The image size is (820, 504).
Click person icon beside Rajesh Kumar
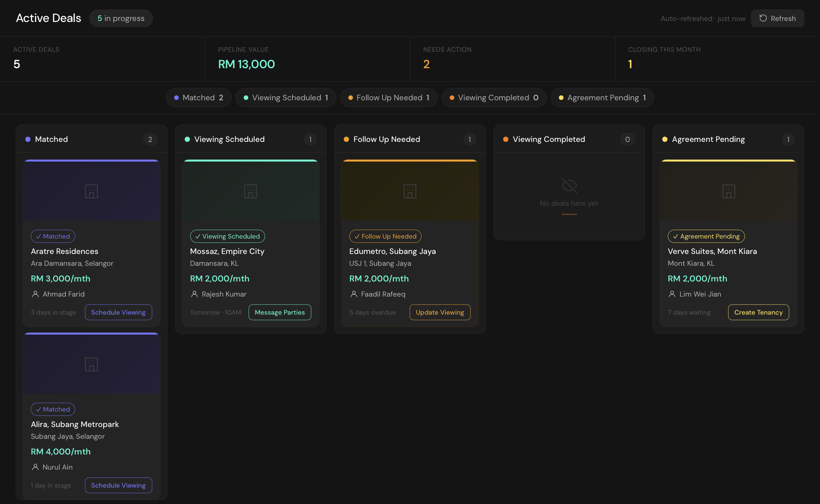pyautogui.click(x=195, y=294)
